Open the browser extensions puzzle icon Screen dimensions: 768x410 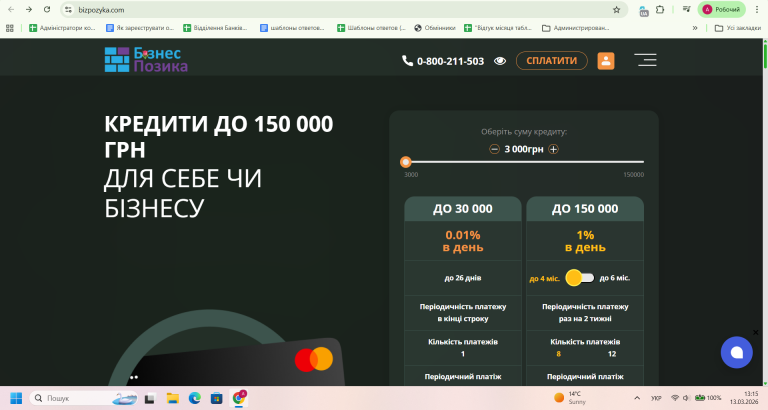tap(660, 10)
